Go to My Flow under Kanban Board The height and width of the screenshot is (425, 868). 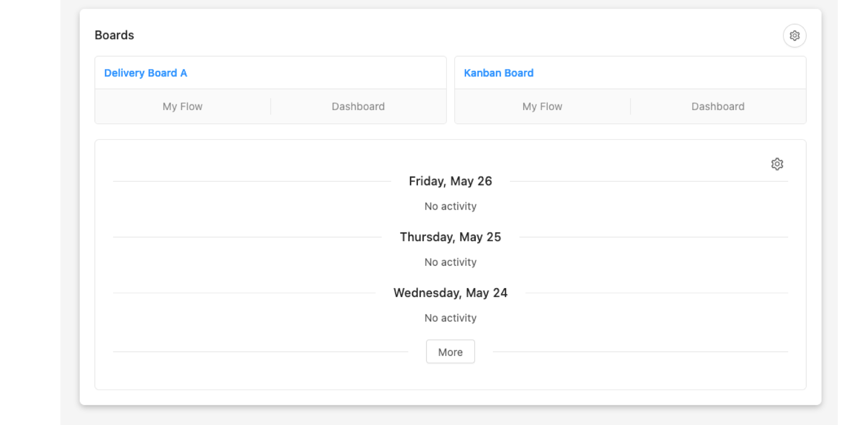[x=542, y=107]
